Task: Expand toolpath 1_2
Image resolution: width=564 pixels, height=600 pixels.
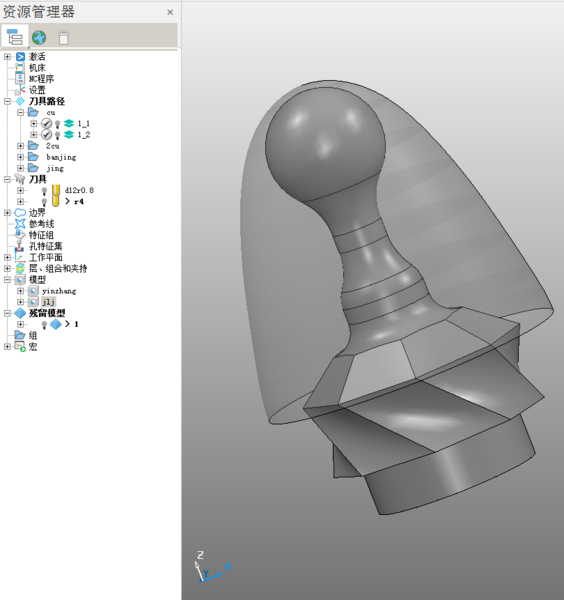Action: click(34, 135)
